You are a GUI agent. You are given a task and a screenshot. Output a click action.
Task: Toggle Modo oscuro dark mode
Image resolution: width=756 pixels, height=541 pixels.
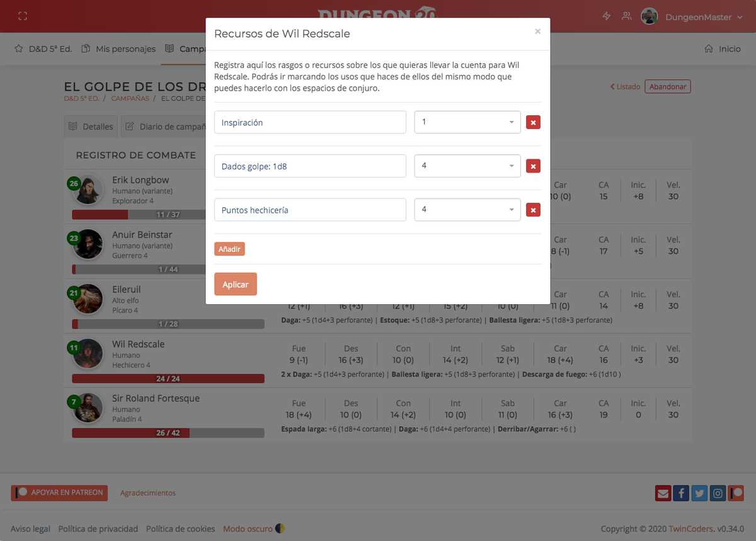click(254, 529)
